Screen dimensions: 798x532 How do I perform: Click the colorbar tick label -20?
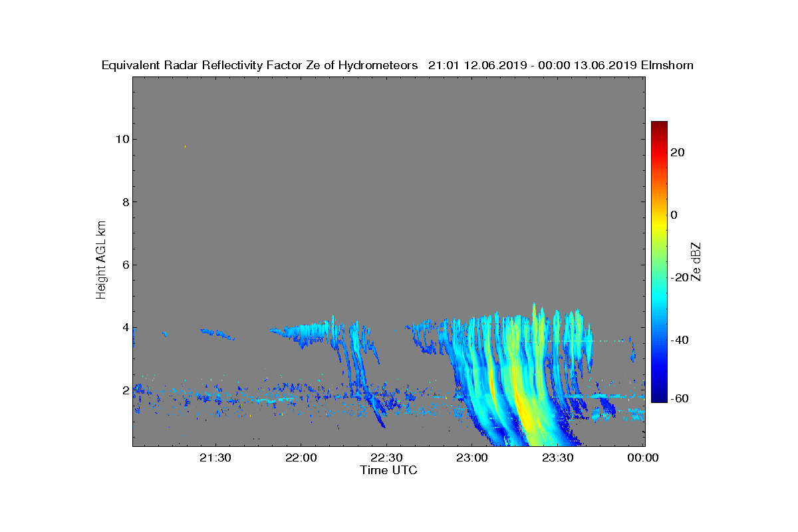pyautogui.click(x=680, y=277)
